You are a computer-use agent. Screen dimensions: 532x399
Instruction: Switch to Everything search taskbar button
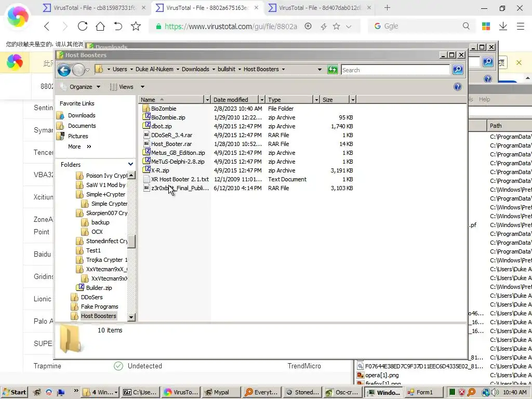(261, 392)
